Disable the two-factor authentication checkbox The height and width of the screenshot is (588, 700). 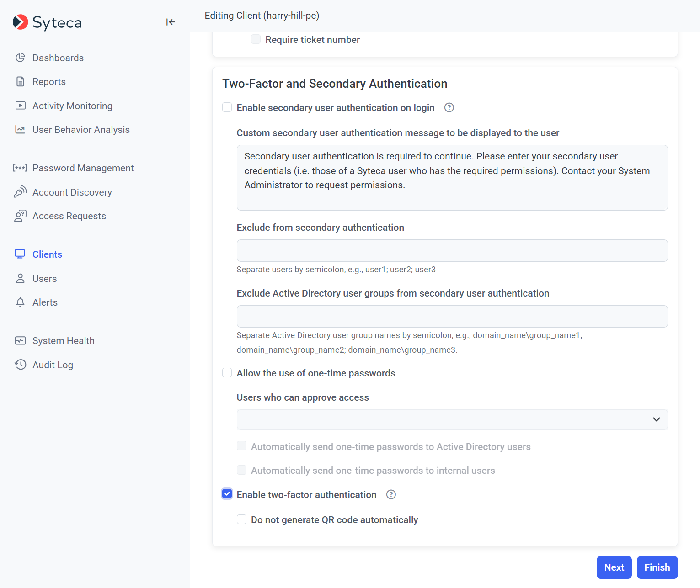coord(227,494)
